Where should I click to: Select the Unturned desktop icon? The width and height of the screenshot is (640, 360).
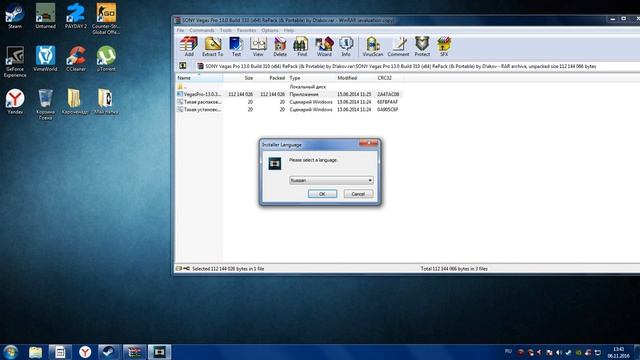coord(45,16)
